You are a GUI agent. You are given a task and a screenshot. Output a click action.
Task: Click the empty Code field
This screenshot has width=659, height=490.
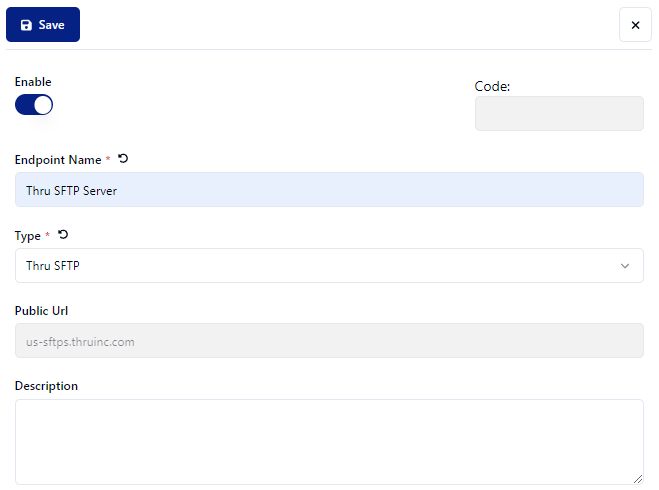tap(558, 114)
